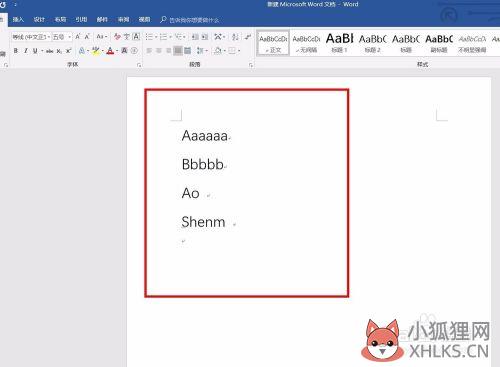Toggle Italic formatting button
Viewport: 500px width, 367px height.
25,51
